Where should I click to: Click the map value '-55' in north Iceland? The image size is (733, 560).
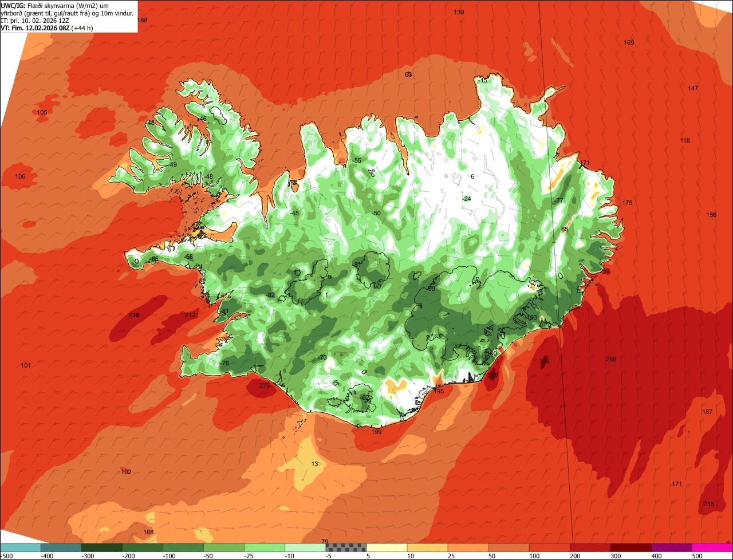pyautogui.click(x=357, y=160)
